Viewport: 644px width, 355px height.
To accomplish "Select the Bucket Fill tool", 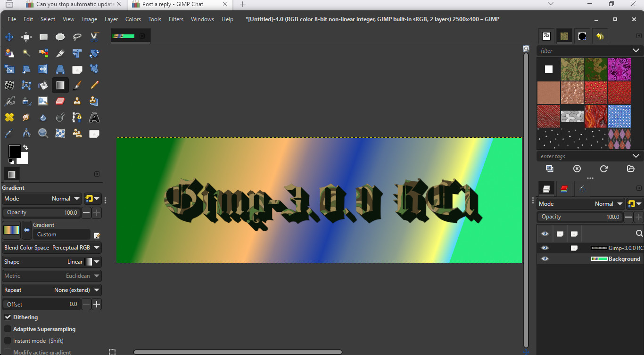I will pyautogui.click(x=43, y=85).
